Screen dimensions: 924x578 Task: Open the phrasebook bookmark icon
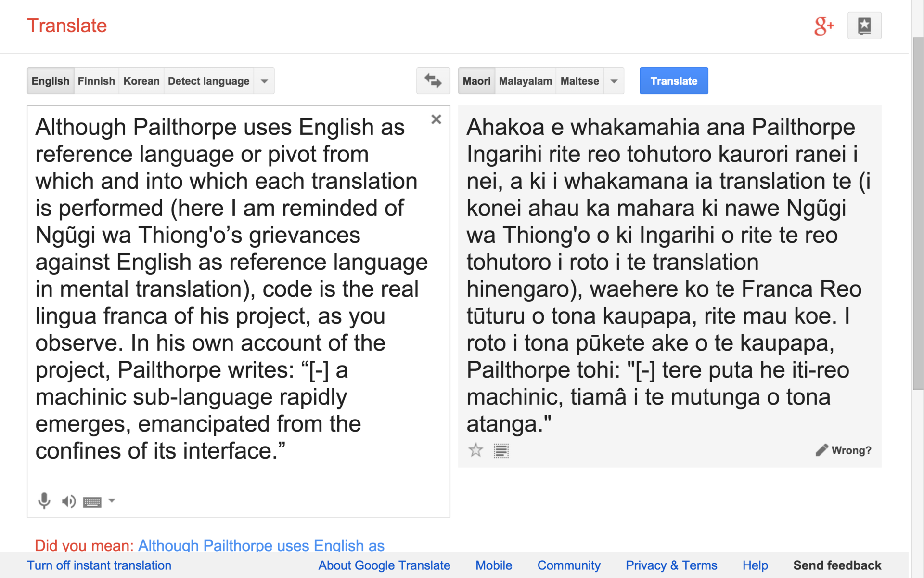pyautogui.click(x=864, y=26)
